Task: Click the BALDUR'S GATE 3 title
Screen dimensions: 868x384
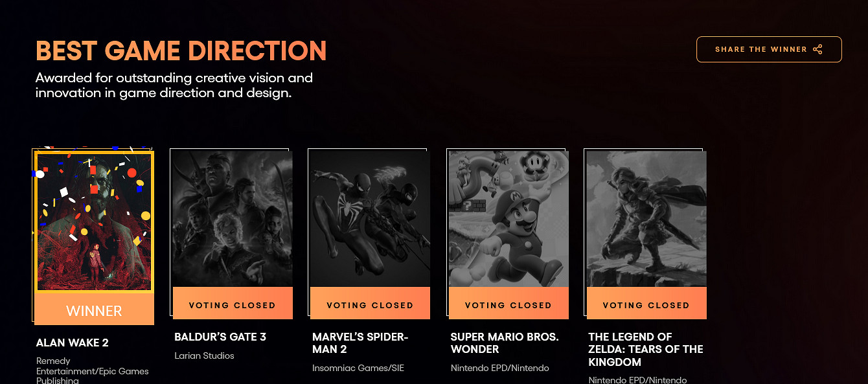Action: (220, 337)
